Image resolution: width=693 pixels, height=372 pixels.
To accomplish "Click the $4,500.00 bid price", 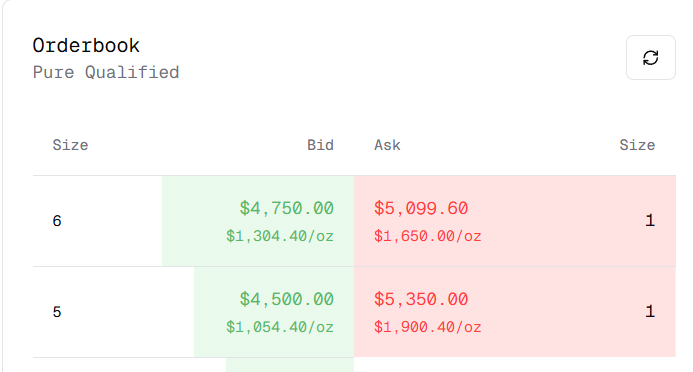I will tap(286, 299).
